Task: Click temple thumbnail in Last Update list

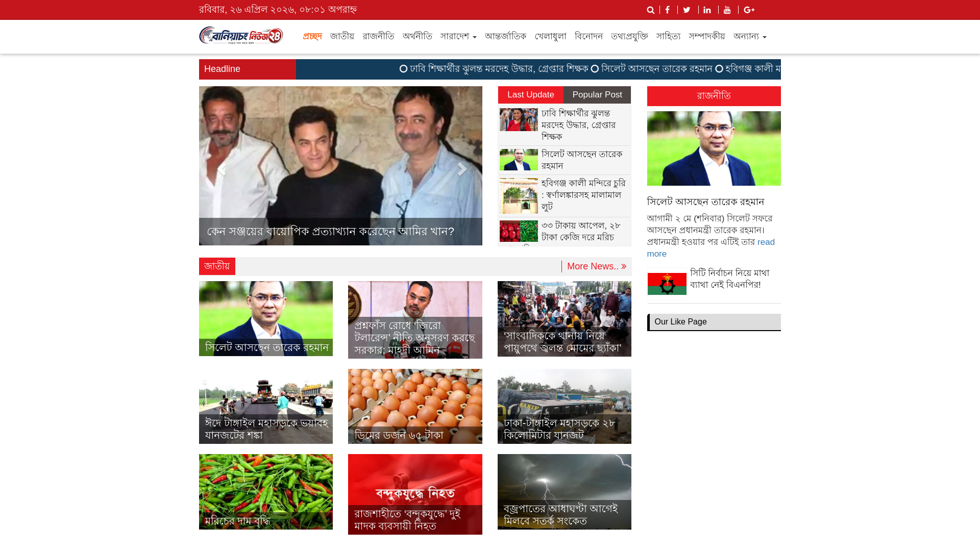Action: coord(519,196)
